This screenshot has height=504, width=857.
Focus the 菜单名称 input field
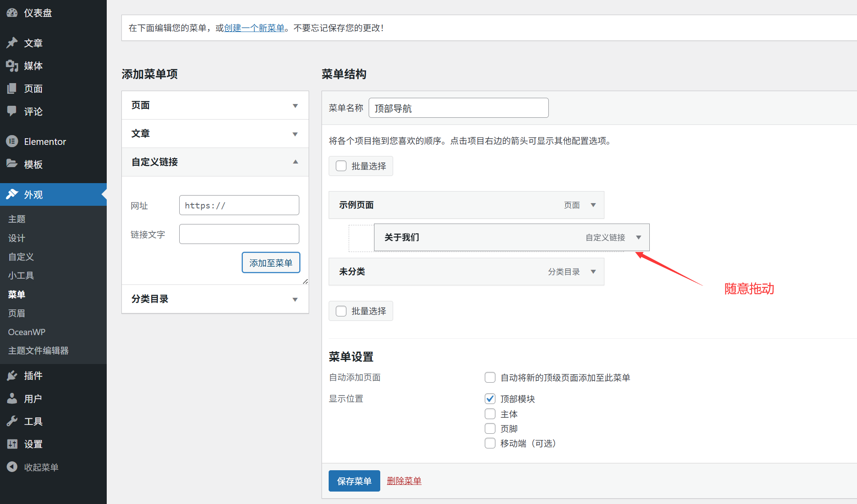(459, 108)
